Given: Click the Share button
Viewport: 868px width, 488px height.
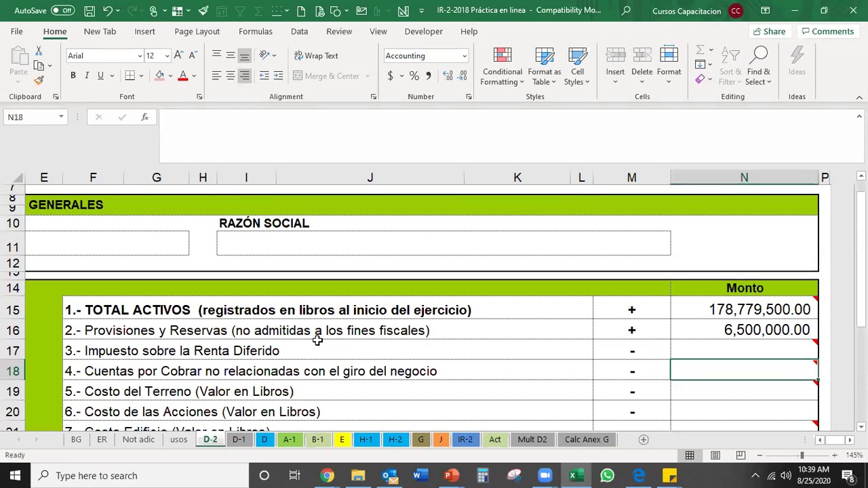Looking at the screenshot, I should tap(769, 31).
